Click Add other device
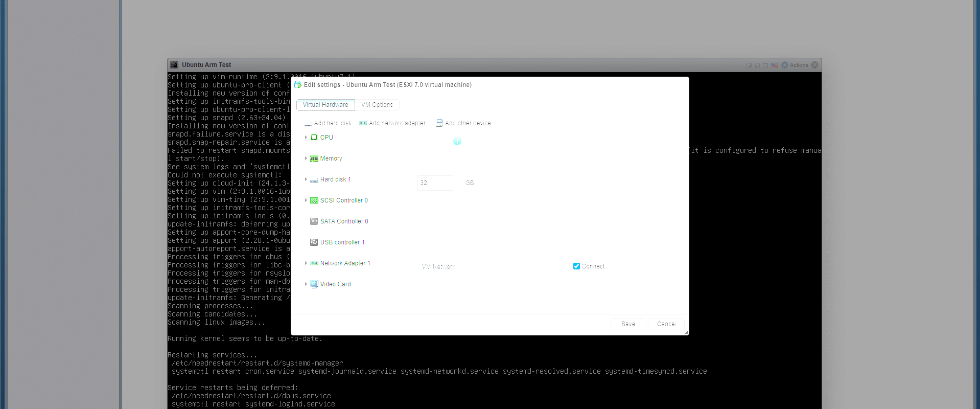Image resolution: width=980 pixels, height=409 pixels. tap(463, 123)
